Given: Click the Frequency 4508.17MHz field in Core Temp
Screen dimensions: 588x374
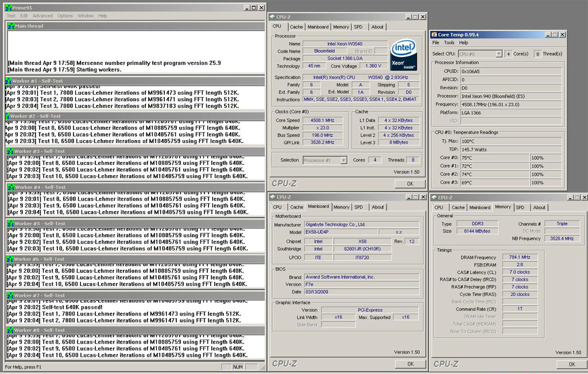Looking at the screenshot, I should click(x=511, y=105).
